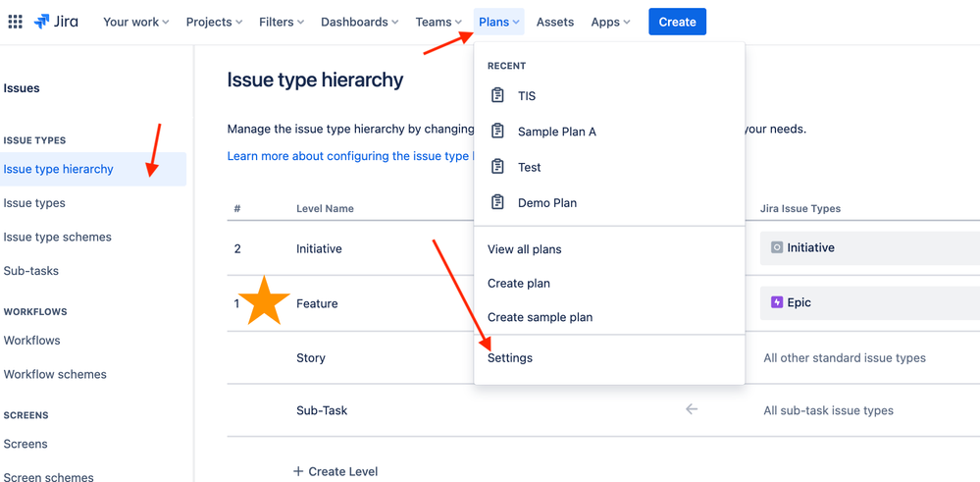The width and height of the screenshot is (980, 482).
Task: Click the Sample Plan A clipboard icon
Action: tap(497, 132)
